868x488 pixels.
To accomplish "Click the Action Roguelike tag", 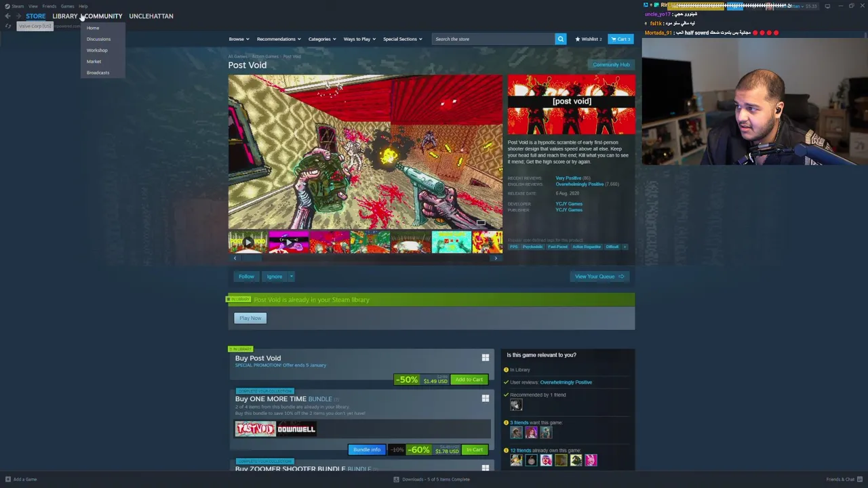I will (587, 247).
